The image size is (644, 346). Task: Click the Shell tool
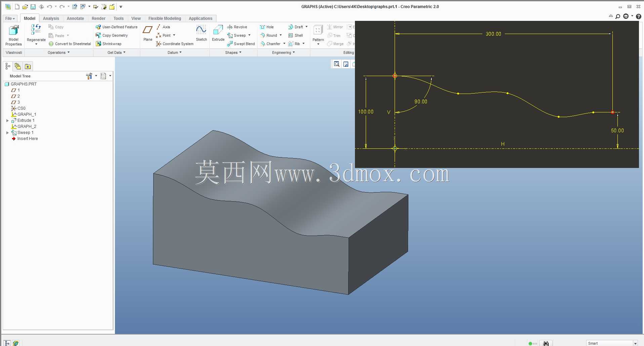click(x=295, y=35)
